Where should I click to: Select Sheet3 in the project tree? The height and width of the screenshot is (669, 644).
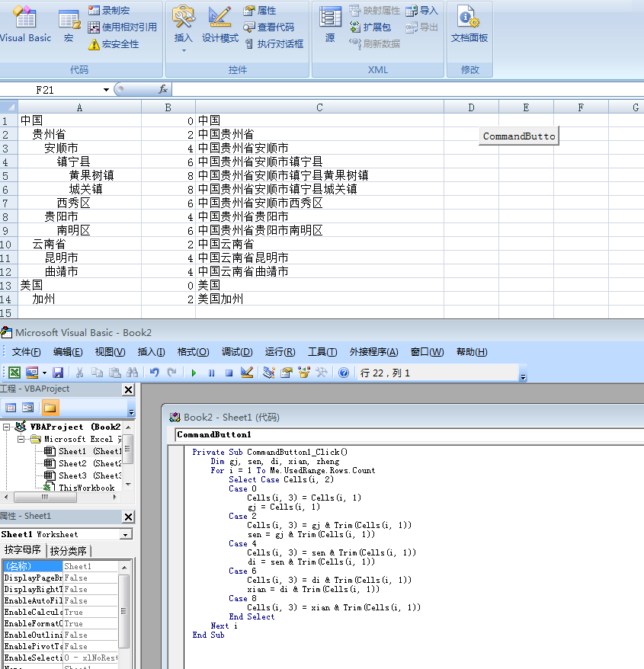(x=83, y=475)
